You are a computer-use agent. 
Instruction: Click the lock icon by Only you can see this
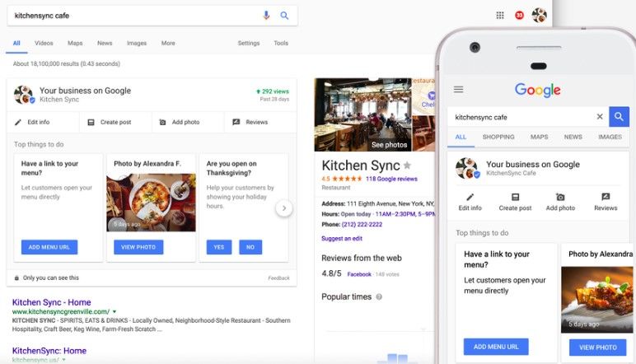coord(16,278)
